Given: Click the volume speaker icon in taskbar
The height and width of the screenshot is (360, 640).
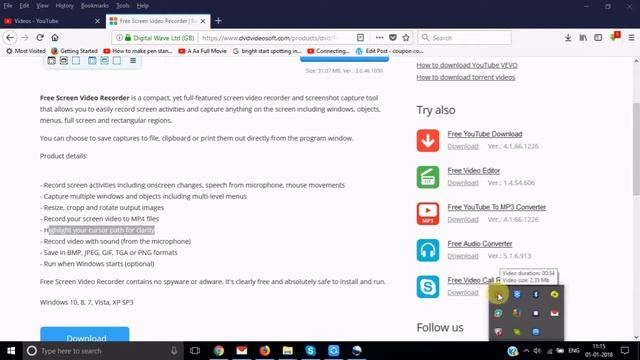Looking at the screenshot, I should [x=537, y=351].
